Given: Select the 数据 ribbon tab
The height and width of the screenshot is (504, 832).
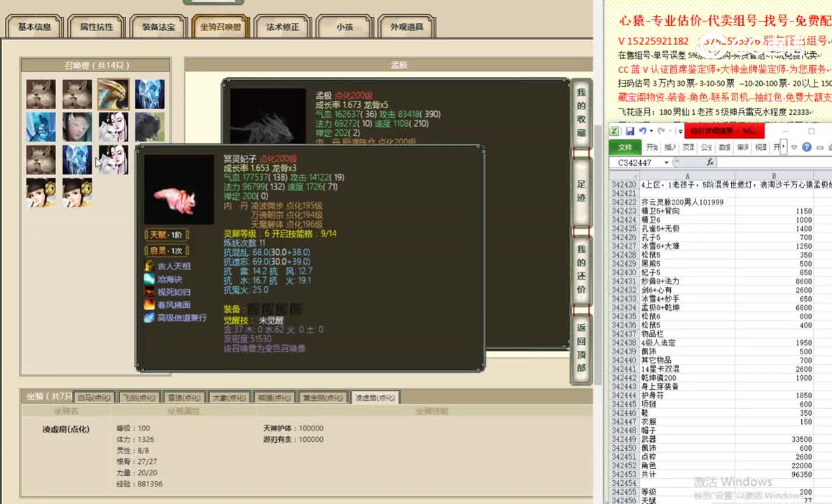Looking at the screenshot, I should click(x=725, y=147).
